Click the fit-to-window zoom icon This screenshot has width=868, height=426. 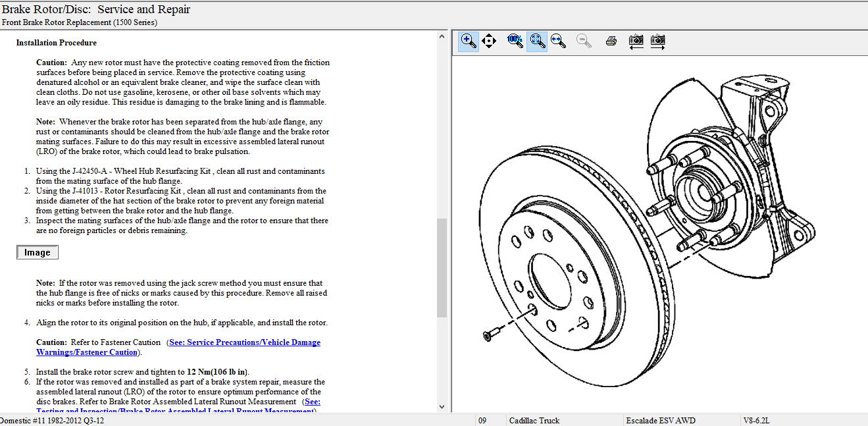(x=537, y=41)
